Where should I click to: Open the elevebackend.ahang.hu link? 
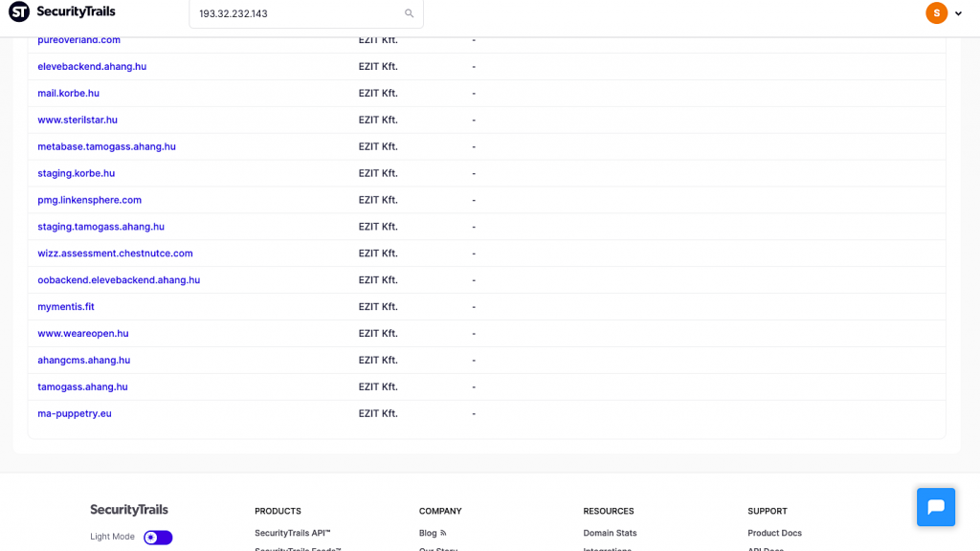click(92, 66)
